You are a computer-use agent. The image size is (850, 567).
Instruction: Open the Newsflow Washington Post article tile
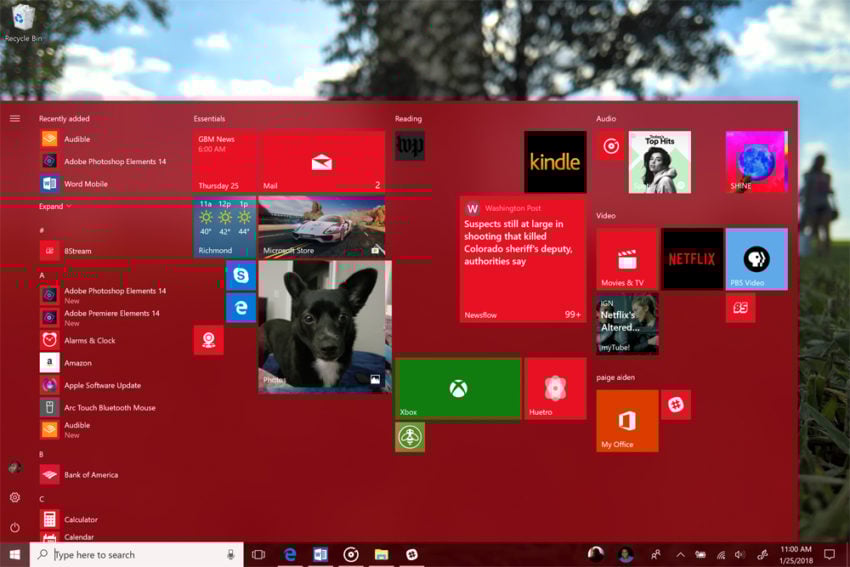click(x=523, y=259)
